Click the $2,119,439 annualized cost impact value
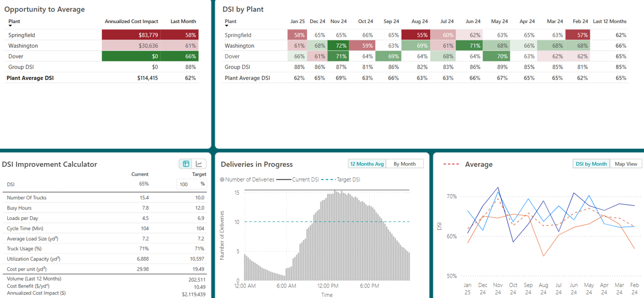 click(194, 294)
